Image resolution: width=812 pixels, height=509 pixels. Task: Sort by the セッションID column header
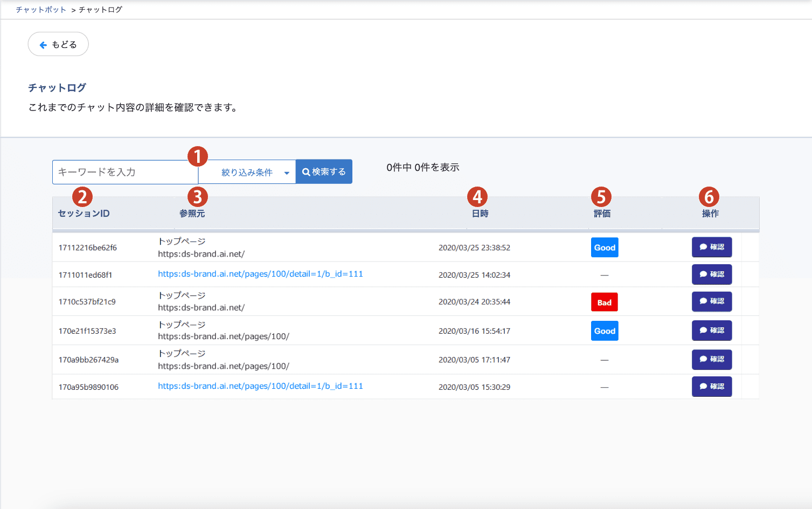click(x=84, y=214)
